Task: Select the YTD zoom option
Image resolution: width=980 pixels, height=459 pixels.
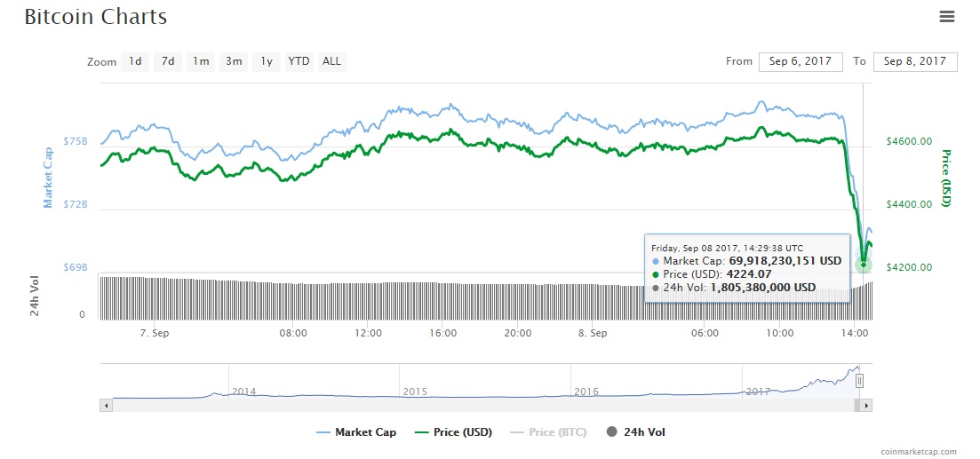Action: pyautogui.click(x=299, y=61)
